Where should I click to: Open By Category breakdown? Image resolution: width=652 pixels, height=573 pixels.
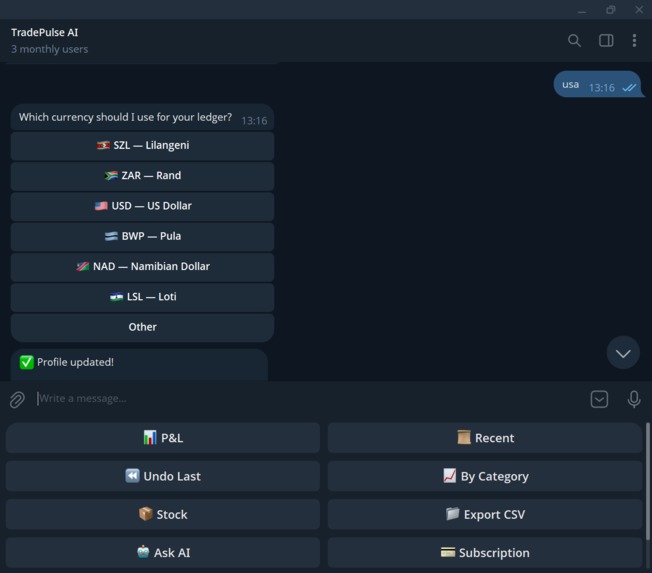tap(485, 476)
